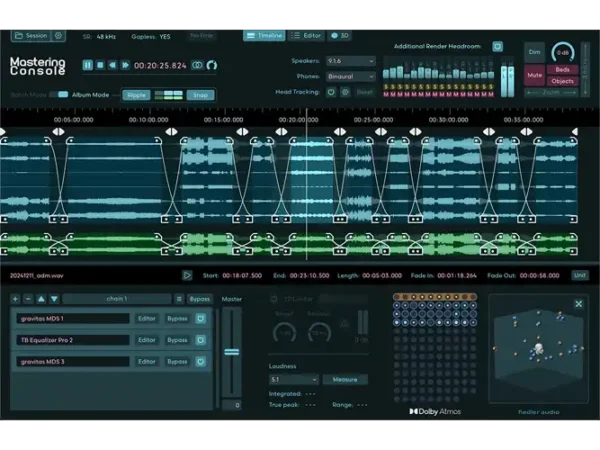Click the Master fader value field
The height and width of the screenshot is (450, 600).
click(x=232, y=405)
